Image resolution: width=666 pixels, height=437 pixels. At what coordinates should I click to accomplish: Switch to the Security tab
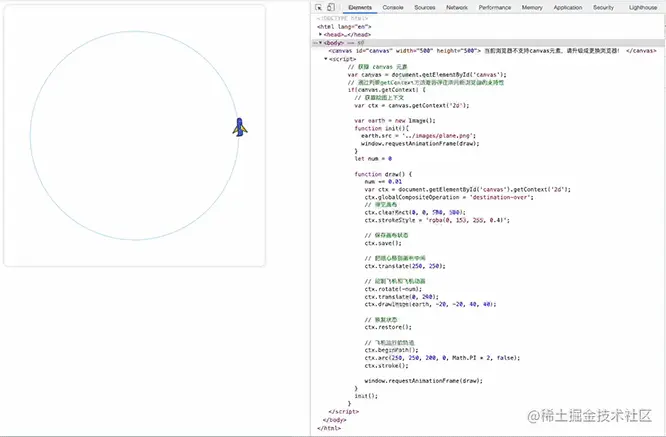(603, 8)
